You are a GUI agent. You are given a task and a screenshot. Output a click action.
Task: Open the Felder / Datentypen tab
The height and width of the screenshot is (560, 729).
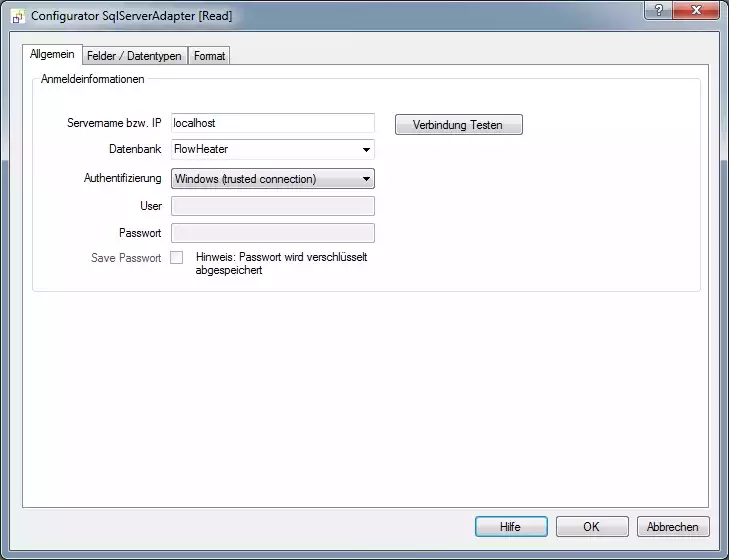(x=134, y=56)
